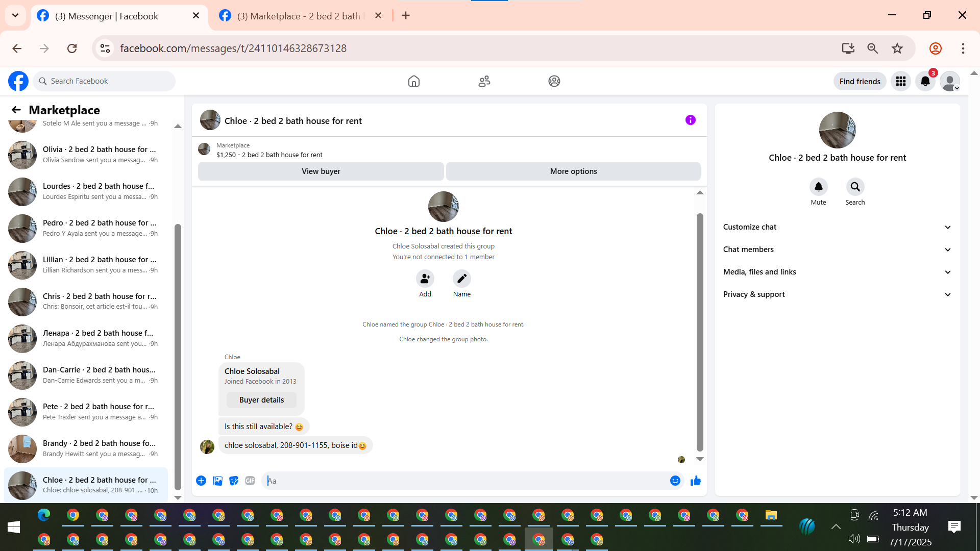Expand Customize chat section
Image resolution: width=980 pixels, height=551 pixels.
[x=837, y=227]
